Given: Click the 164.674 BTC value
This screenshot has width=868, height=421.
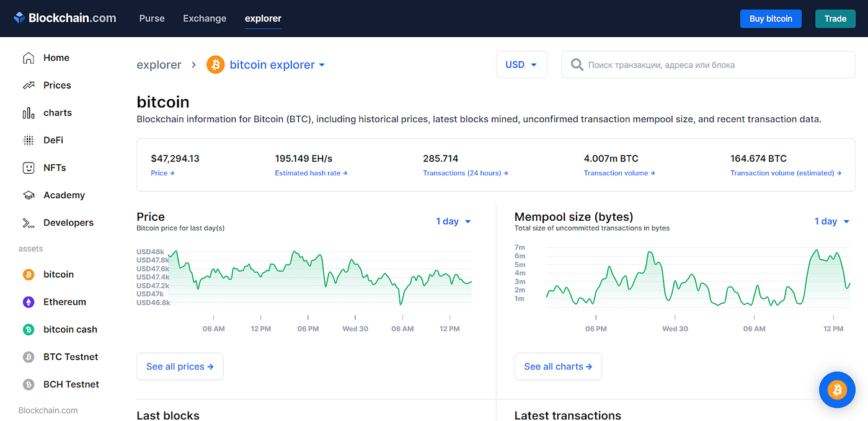Looking at the screenshot, I should (x=758, y=158).
